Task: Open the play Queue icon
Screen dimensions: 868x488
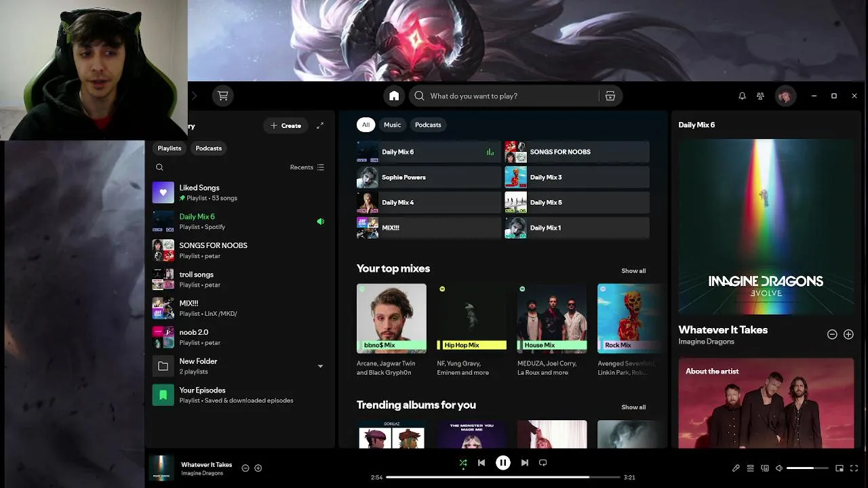Action: tap(750, 468)
